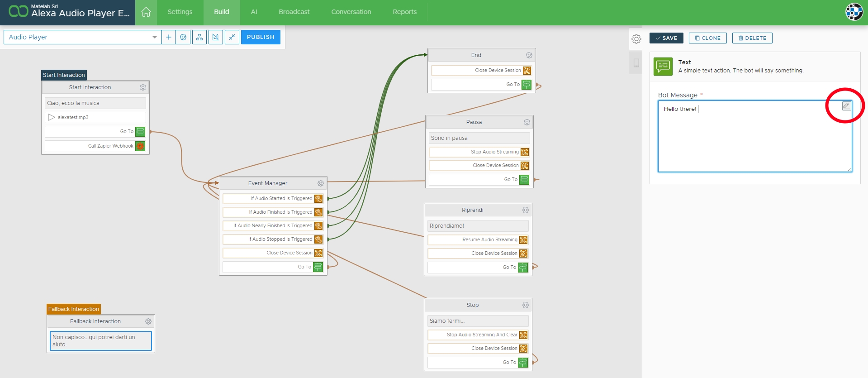
Task: Open Event Manager node gear settings
Action: pos(321,183)
